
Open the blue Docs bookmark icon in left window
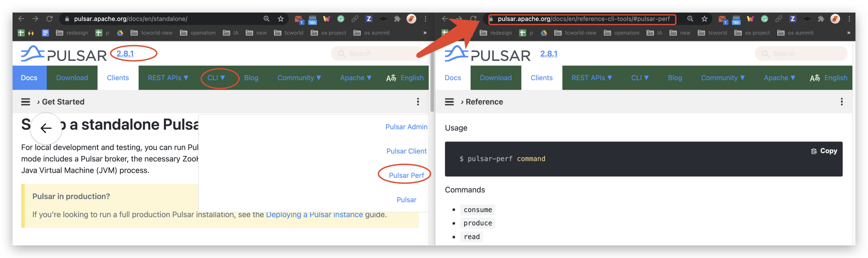pyautogui.click(x=45, y=33)
